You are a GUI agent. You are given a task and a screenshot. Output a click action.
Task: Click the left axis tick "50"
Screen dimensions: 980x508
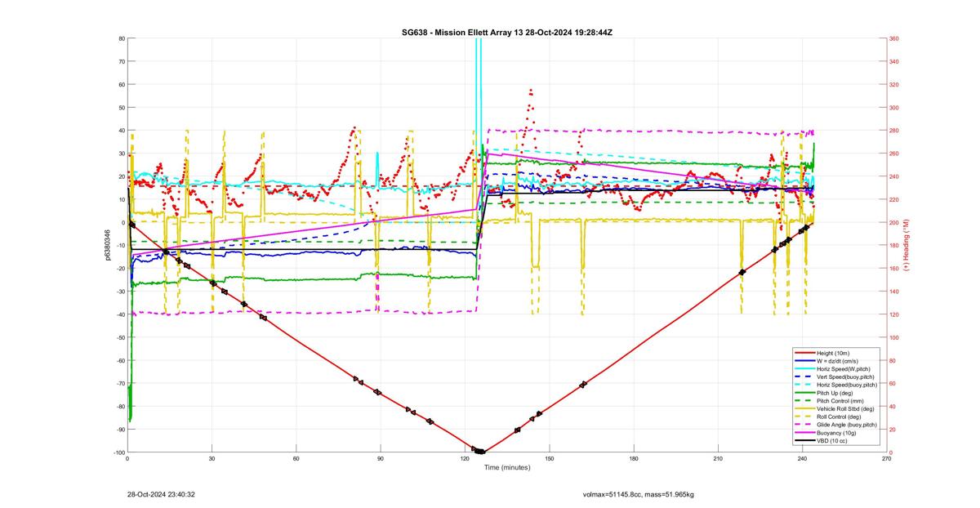pyautogui.click(x=121, y=108)
